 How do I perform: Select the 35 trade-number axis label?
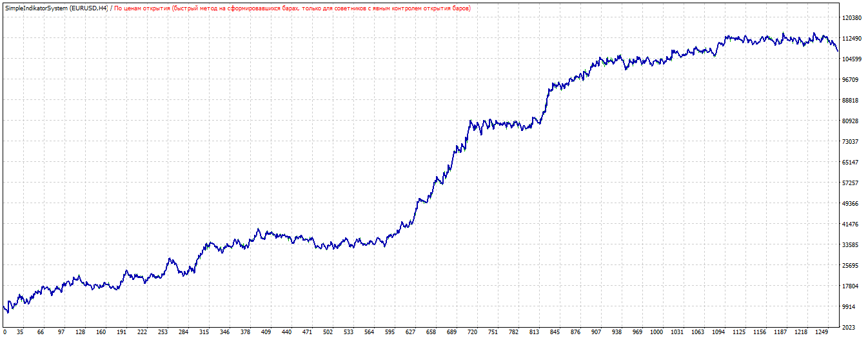click(20, 333)
